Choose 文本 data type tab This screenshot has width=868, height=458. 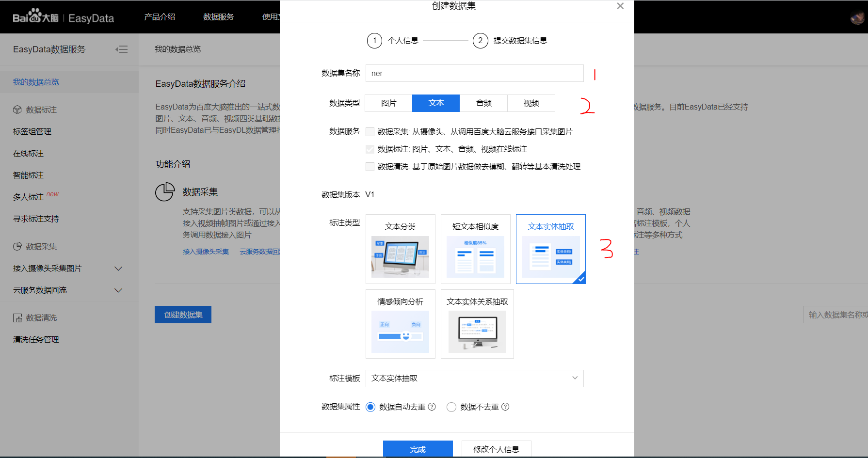[x=436, y=103]
